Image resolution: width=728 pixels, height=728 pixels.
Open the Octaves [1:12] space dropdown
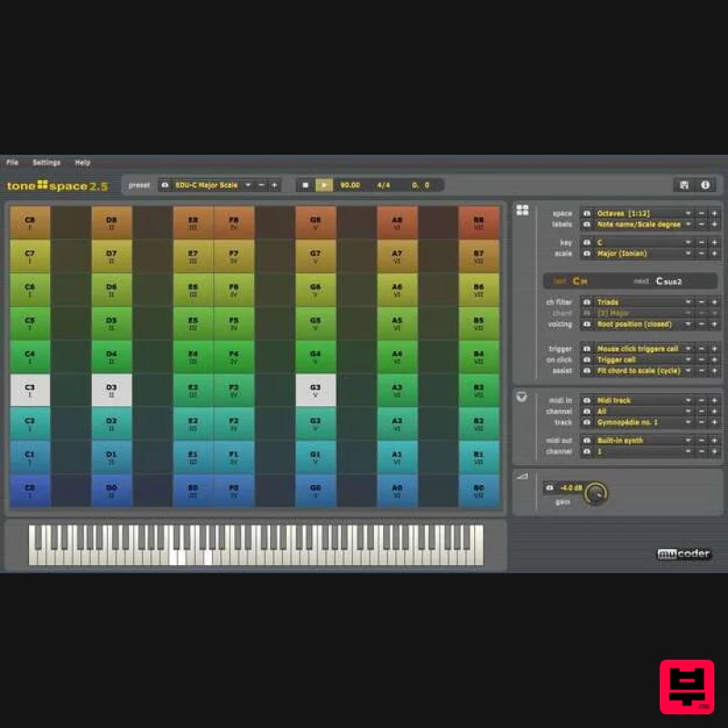(x=643, y=213)
